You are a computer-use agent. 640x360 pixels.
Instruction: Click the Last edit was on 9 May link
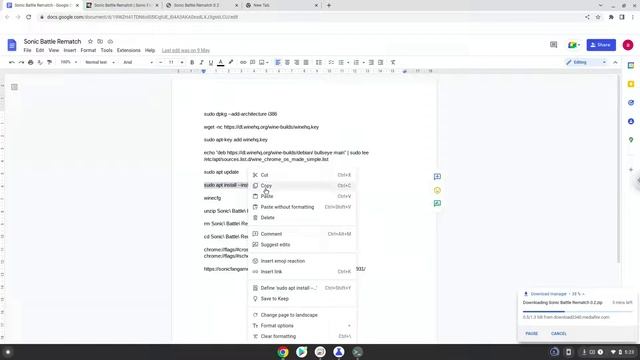[186, 50]
